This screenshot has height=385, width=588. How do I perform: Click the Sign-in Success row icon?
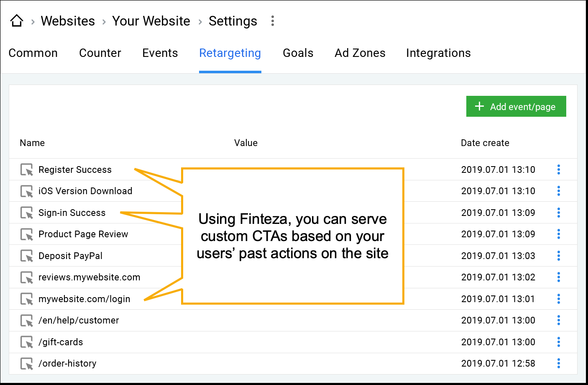point(27,213)
